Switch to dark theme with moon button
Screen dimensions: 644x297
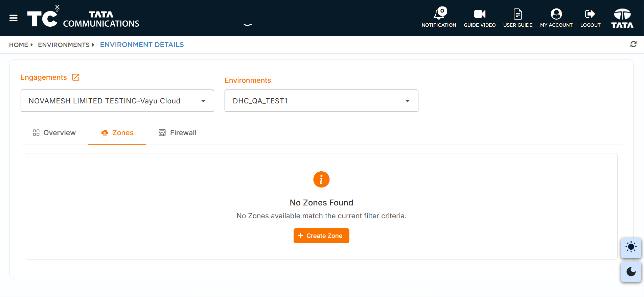[x=631, y=272]
